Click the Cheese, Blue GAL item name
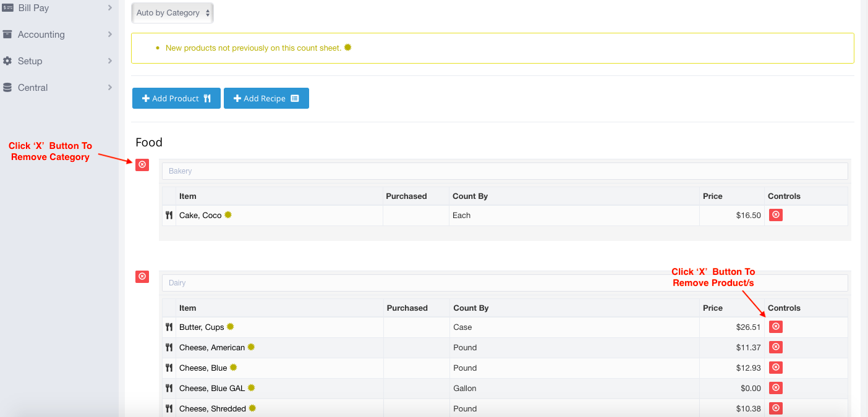The height and width of the screenshot is (417, 868). (212, 389)
